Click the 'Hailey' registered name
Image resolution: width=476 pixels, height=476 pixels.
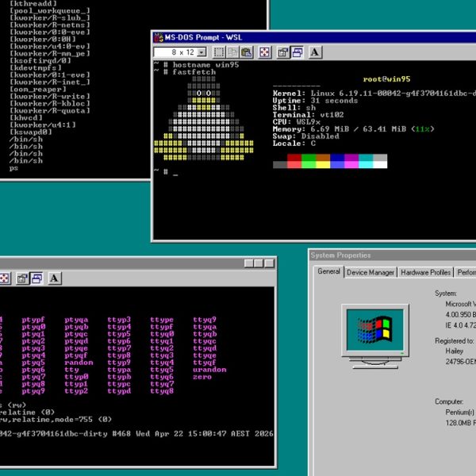coord(455,351)
